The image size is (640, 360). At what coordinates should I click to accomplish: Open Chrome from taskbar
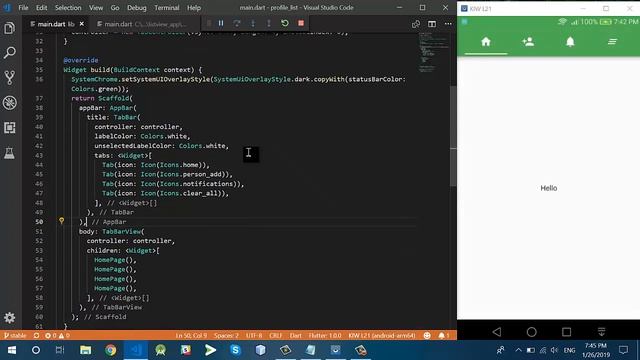point(110,350)
